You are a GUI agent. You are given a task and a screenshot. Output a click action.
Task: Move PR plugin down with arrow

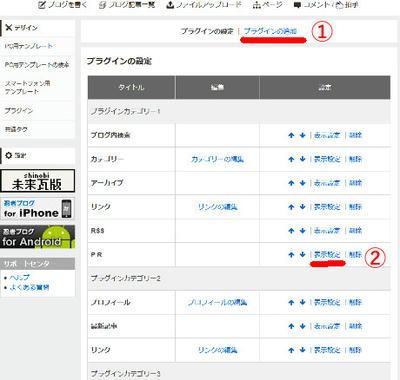(302, 255)
